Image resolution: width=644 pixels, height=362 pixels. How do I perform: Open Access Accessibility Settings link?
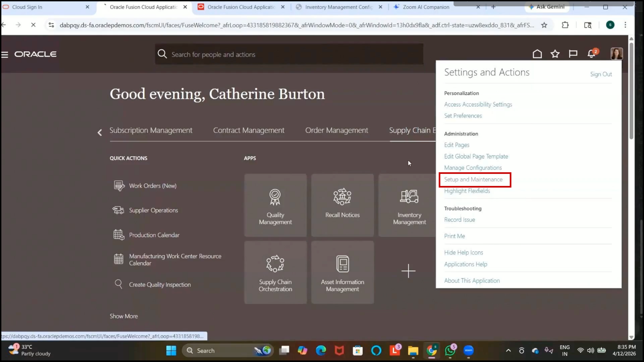(x=478, y=104)
